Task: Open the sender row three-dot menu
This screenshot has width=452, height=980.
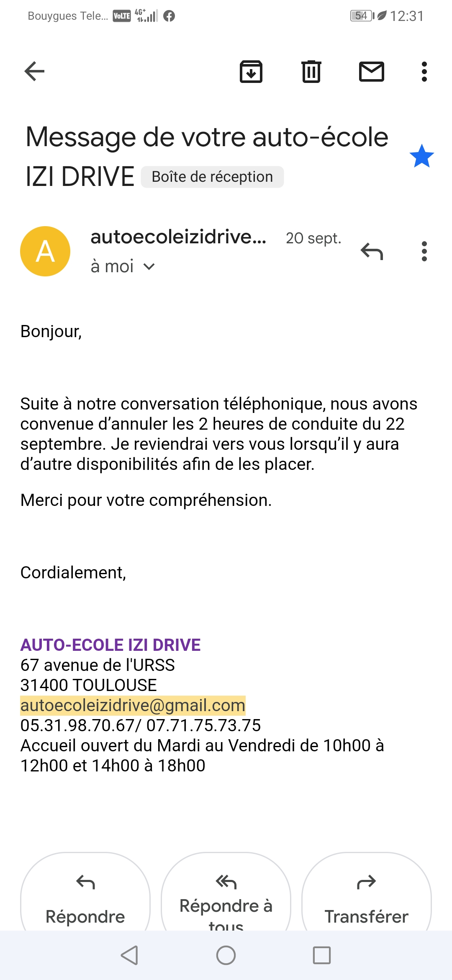Action: pyautogui.click(x=424, y=251)
